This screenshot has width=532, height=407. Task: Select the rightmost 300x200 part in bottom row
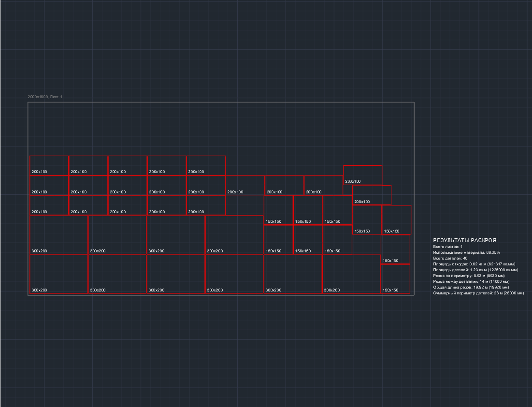point(351,274)
